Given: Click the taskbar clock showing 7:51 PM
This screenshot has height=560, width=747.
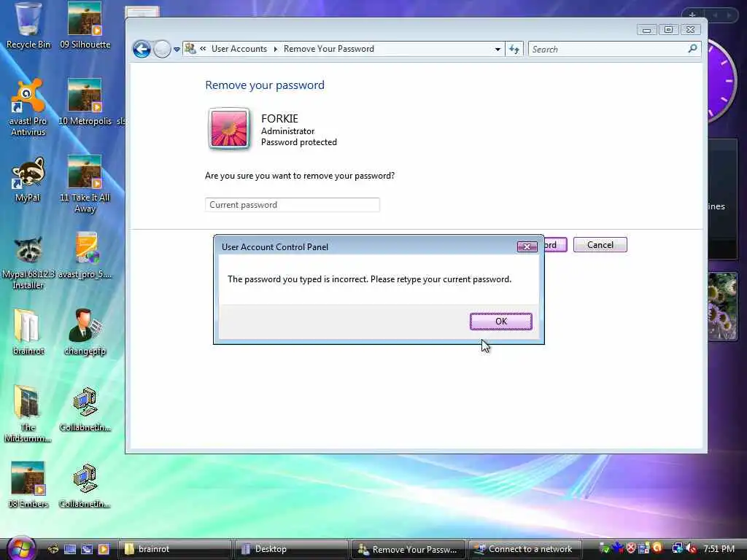Looking at the screenshot, I should 719,548.
